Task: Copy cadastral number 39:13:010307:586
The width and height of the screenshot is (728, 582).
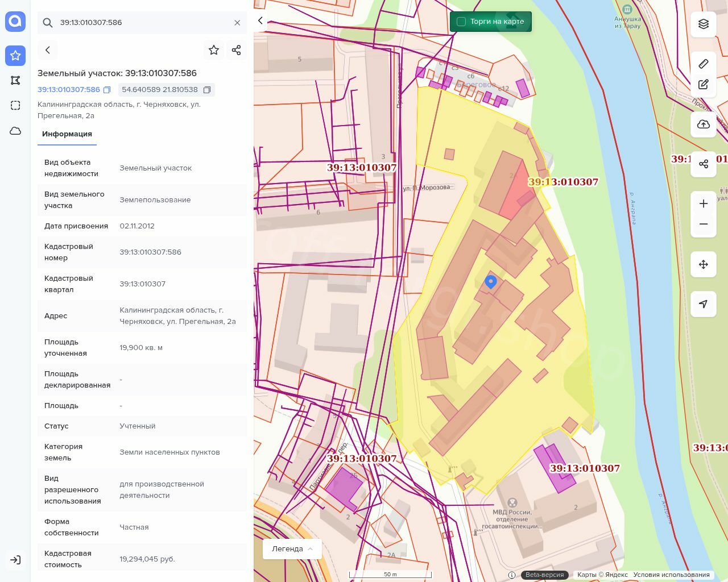Action: coord(107,90)
